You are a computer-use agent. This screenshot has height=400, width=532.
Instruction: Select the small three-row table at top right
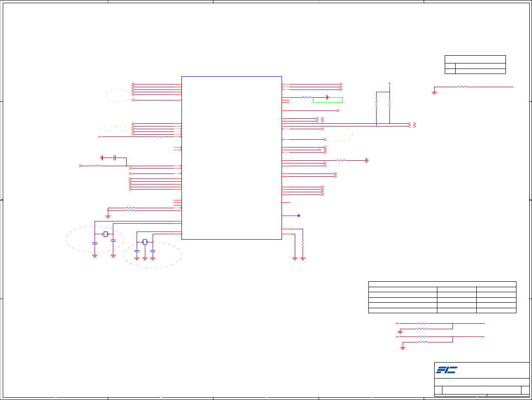475,64
